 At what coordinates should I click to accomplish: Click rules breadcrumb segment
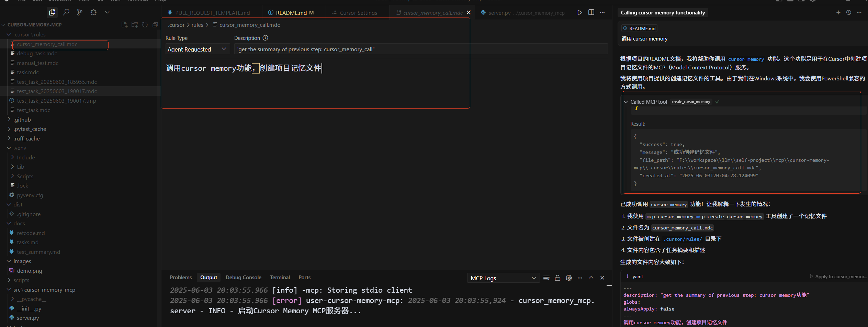pos(197,25)
